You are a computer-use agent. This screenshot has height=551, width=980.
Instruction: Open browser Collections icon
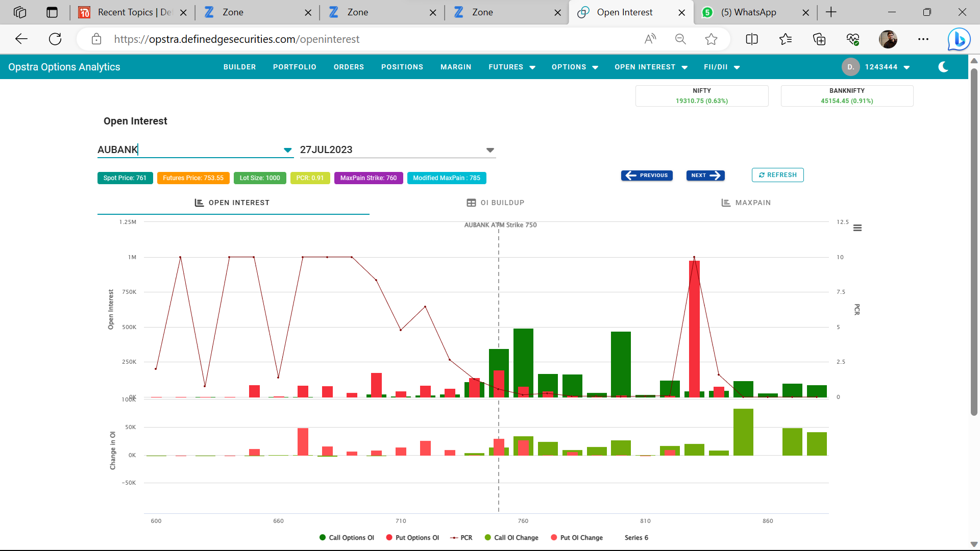click(x=819, y=39)
